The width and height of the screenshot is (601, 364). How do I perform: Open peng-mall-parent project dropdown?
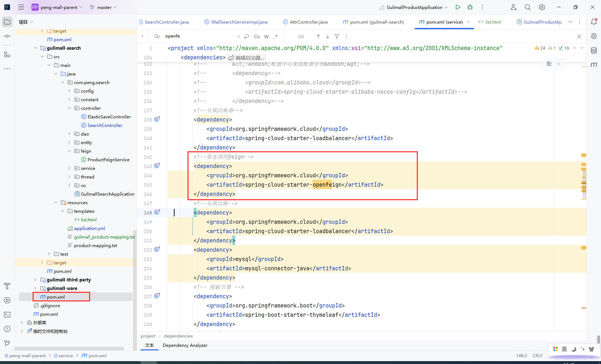click(x=57, y=7)
